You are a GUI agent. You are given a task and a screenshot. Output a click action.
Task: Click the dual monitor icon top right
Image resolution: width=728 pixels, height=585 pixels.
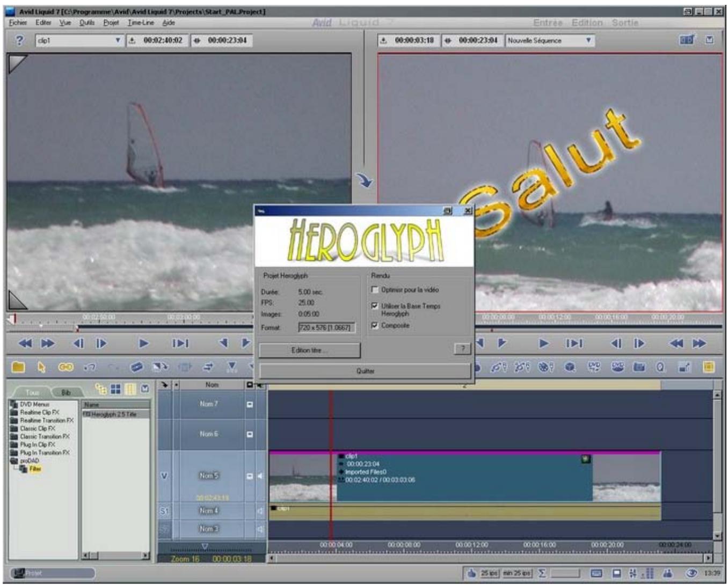687,40
